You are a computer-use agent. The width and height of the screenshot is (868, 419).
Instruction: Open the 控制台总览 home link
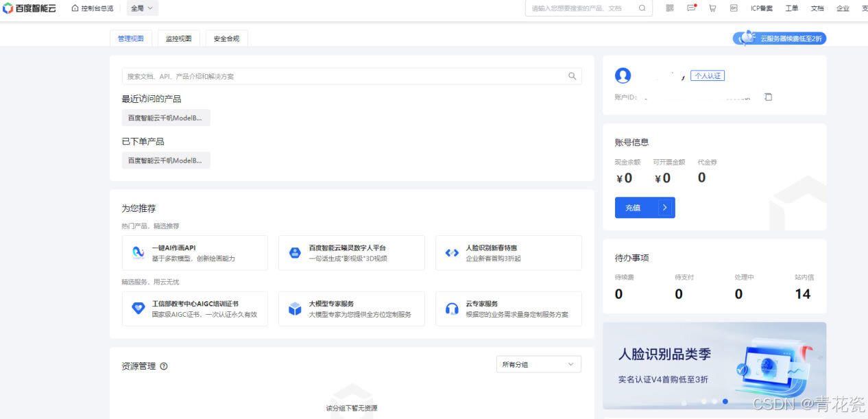point(93,8)
